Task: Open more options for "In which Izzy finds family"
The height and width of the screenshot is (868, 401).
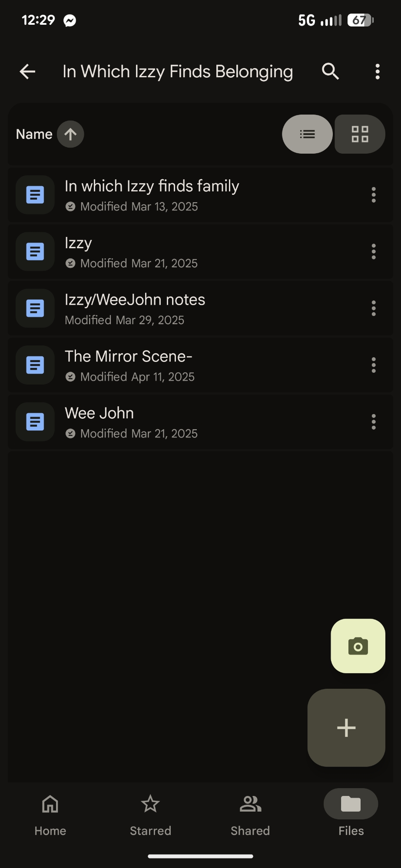Action: coord(373,195)
